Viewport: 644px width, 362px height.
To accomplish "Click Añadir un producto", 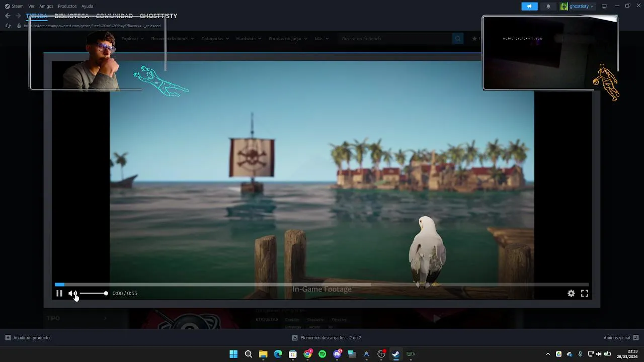I will point(28,338).
